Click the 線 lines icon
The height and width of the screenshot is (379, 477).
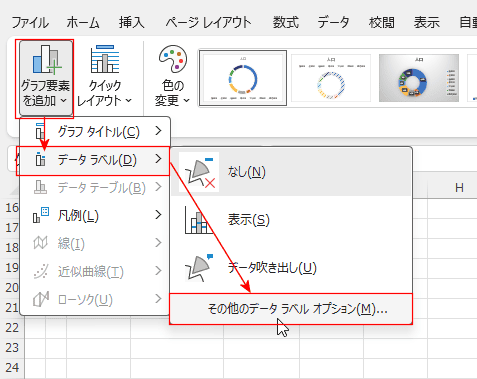pos(41,243)
